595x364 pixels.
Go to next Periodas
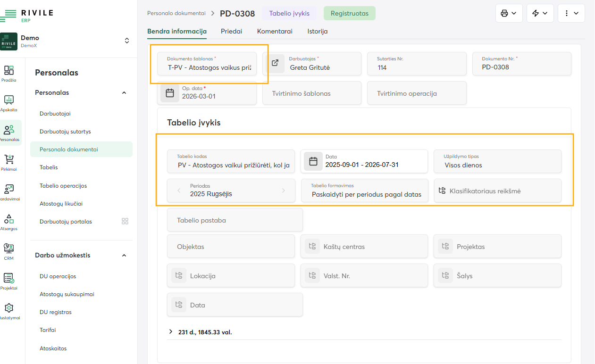tap(284, 190)
